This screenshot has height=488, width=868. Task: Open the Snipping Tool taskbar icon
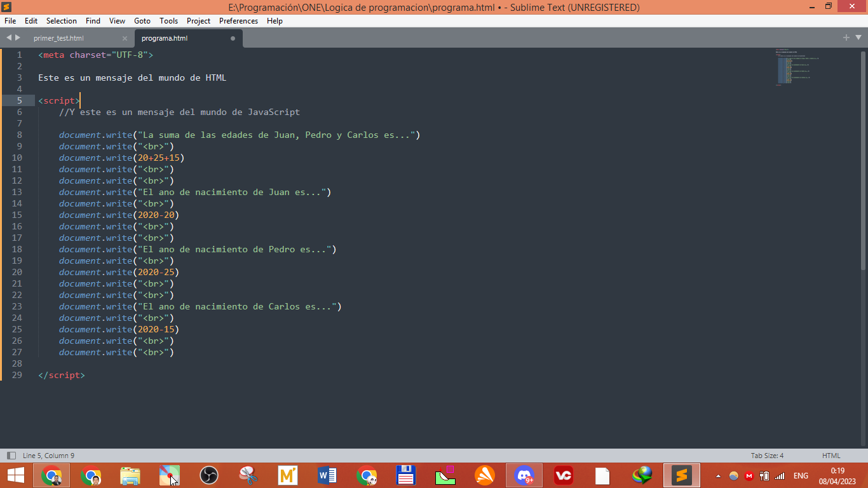(248, 475)
